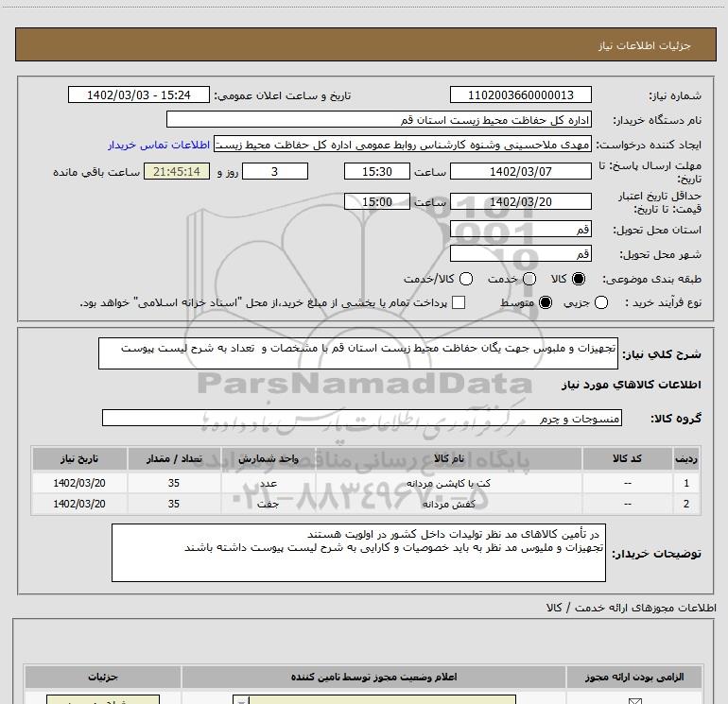Viewport: 728px width, 704px height.
Task: Choose the متوسط purchase process option
Action: (x=546, y=302)
